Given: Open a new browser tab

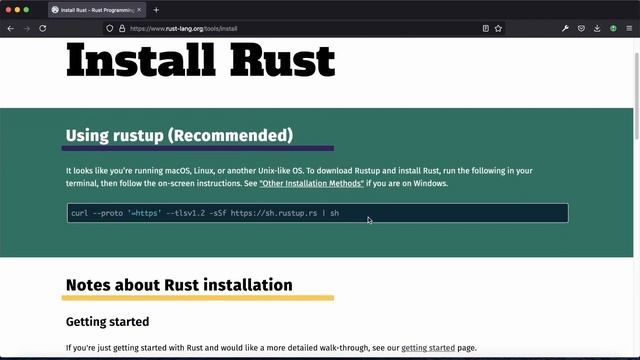Looking at the screenshot, I should pyautogui.click(x=156, y=10).
